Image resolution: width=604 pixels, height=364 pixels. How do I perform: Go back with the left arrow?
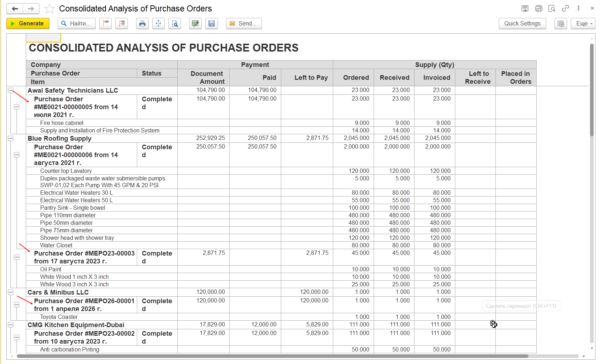point(15,9)
